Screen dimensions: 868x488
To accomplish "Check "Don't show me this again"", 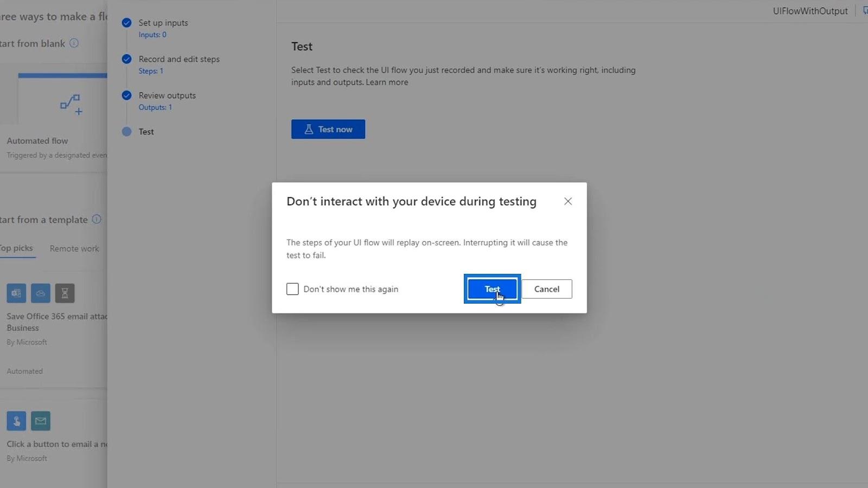I will pyautogui.click(x=292, y=289).
